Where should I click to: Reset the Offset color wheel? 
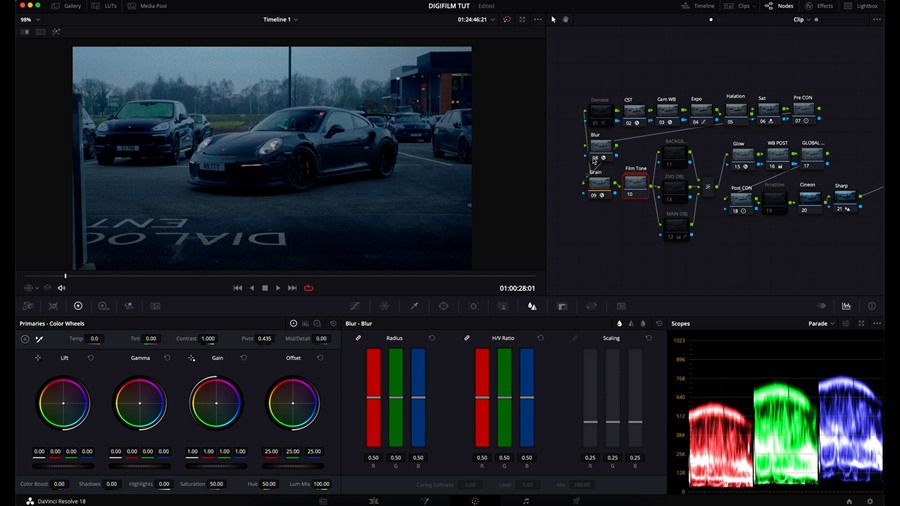(x=320, y=358)
